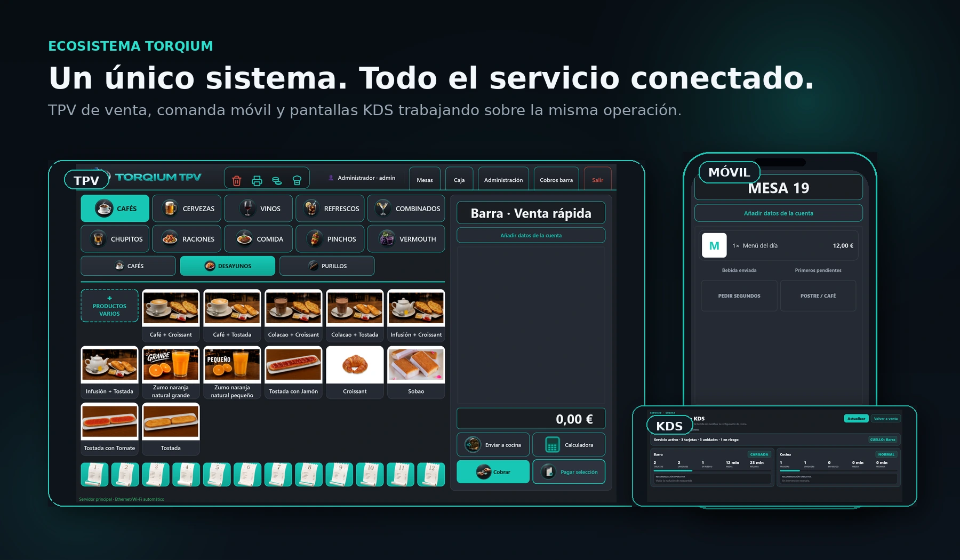Open ticket scroll icon number 11

(x=401, y=474)
